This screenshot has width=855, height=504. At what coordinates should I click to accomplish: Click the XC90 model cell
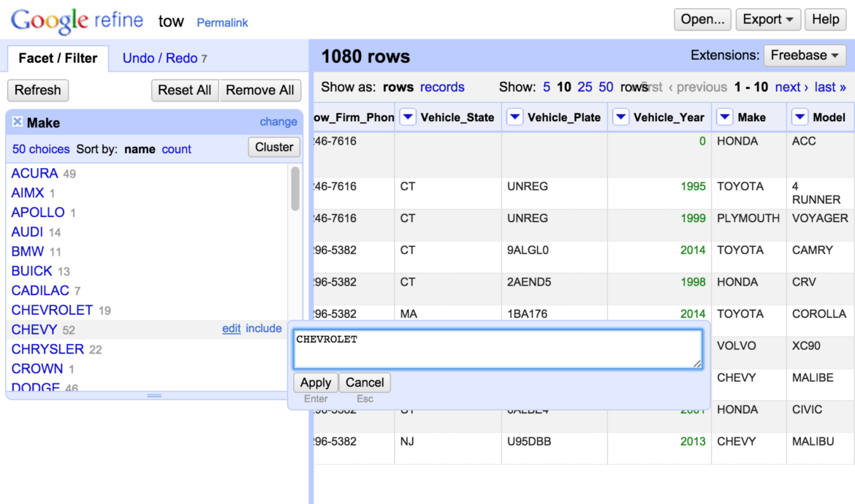pyautogui.click(x=806, y=346)
